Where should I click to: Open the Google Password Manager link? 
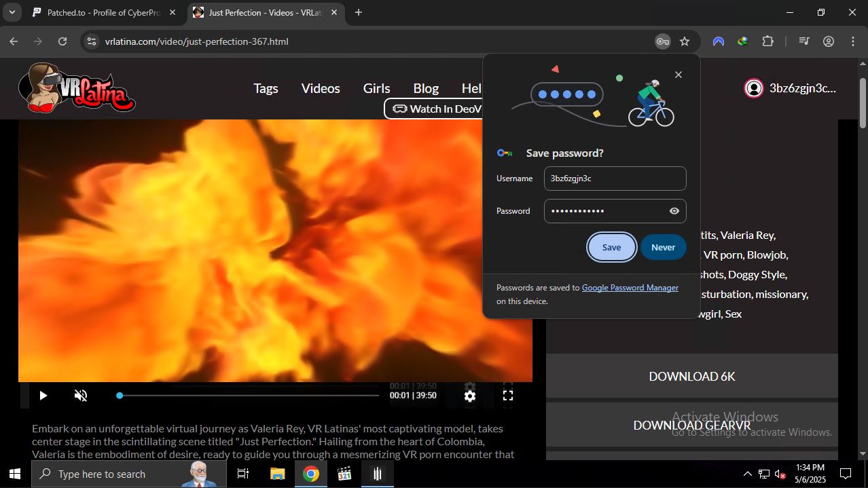click(x=630, y=288)
